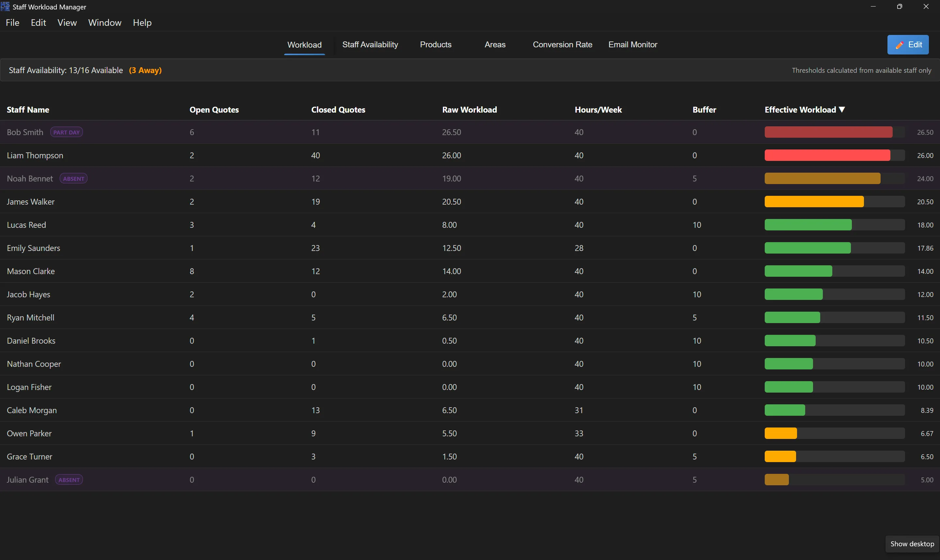This screenshot has height=560, width=940.
Task: Click Owen Parker's 6.67 effective workload value
Action: [x=927, y=433]
